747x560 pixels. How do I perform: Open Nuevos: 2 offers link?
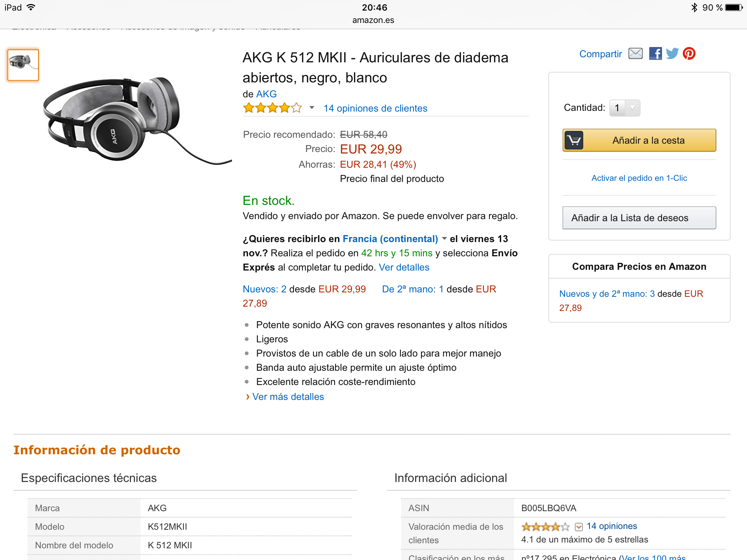tap(265, 289)
